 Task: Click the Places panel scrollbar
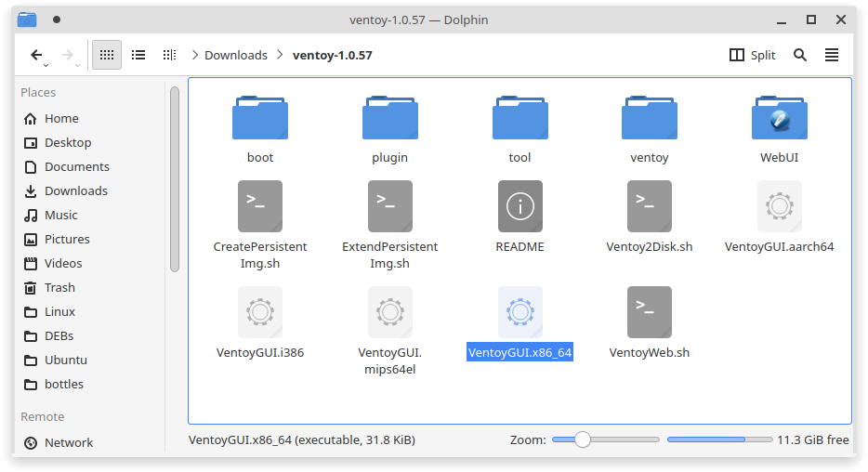click(175, 179)
